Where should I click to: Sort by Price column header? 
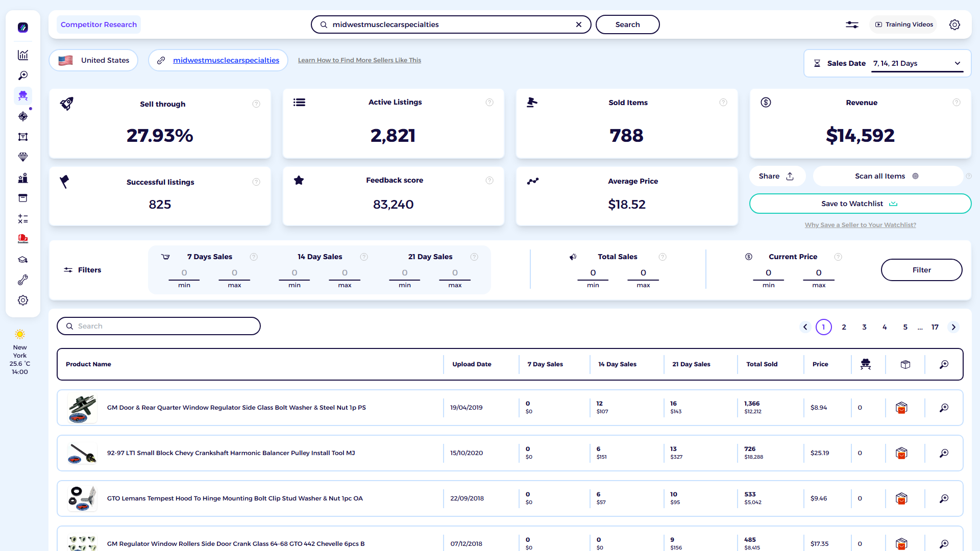coord(820,364)
